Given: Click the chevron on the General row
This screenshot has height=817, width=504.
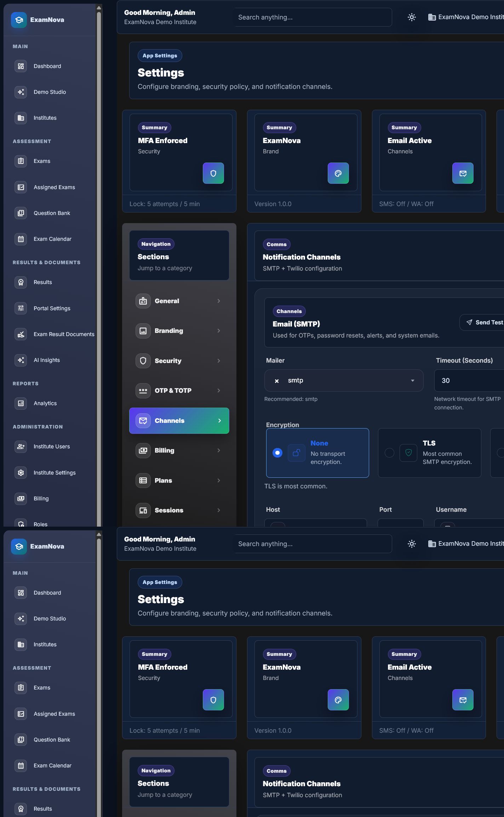Looking at the screenshot, I should pyautogui.click(x=219, y=301).
